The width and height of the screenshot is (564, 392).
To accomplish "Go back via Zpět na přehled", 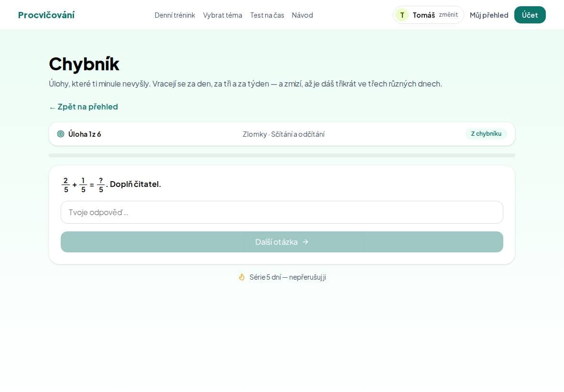I will [84, 107].
